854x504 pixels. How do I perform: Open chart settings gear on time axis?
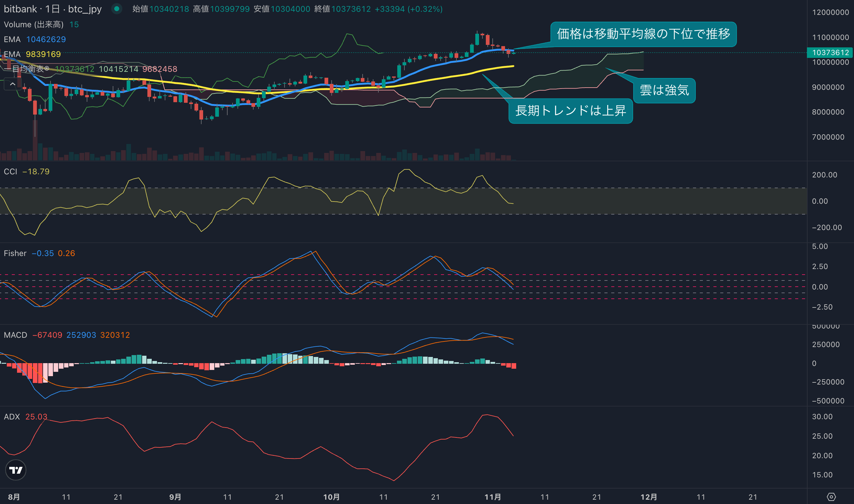pos(831,497)
